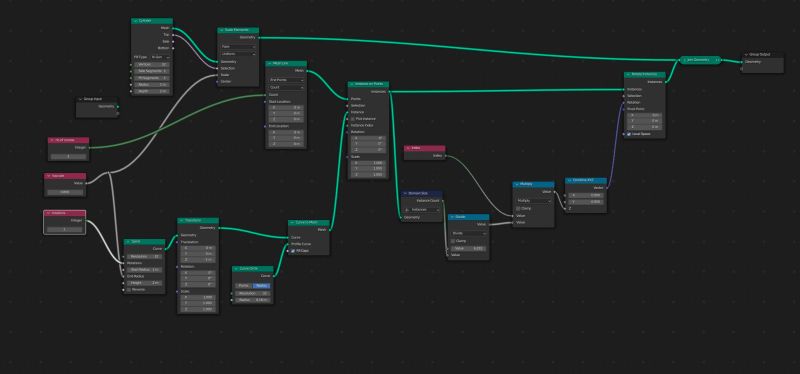The width and height of the screenshot is (800, 374).
Task: Collapse the Instance on Points node chevron
Action: pos(352,84)
